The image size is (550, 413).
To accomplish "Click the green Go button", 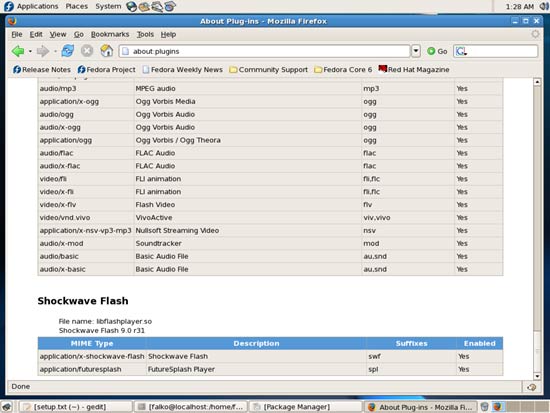I will (437, 51).
